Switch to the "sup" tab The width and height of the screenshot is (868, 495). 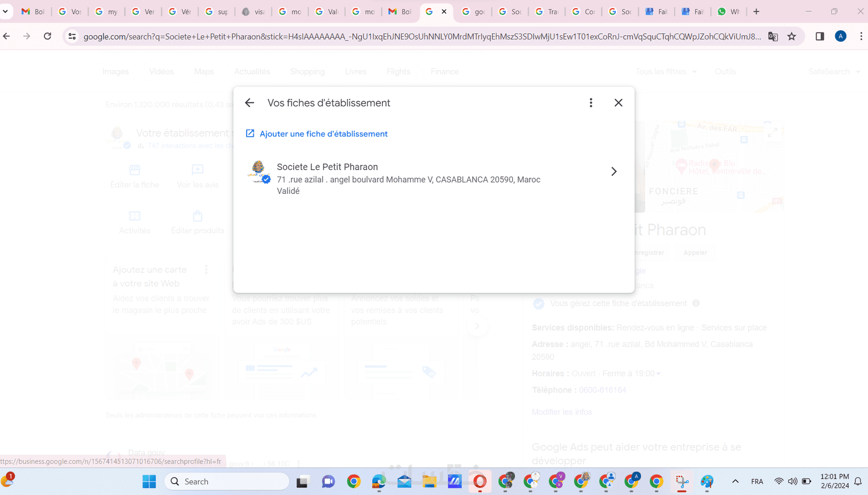[216, 11]
